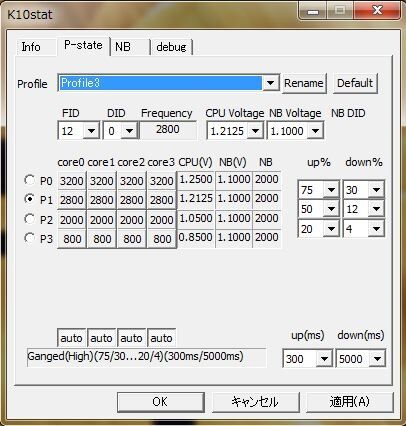The width and height of the screenshot is (406, 426).
Task: Click the auto button under core3
Action: point(161,338)
